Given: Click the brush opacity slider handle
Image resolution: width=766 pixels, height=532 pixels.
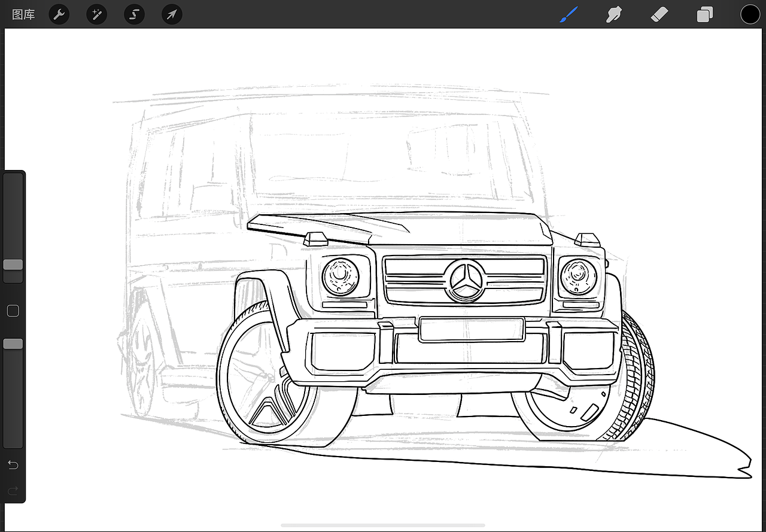Looking at the screenshot, I should pos(13,343).
